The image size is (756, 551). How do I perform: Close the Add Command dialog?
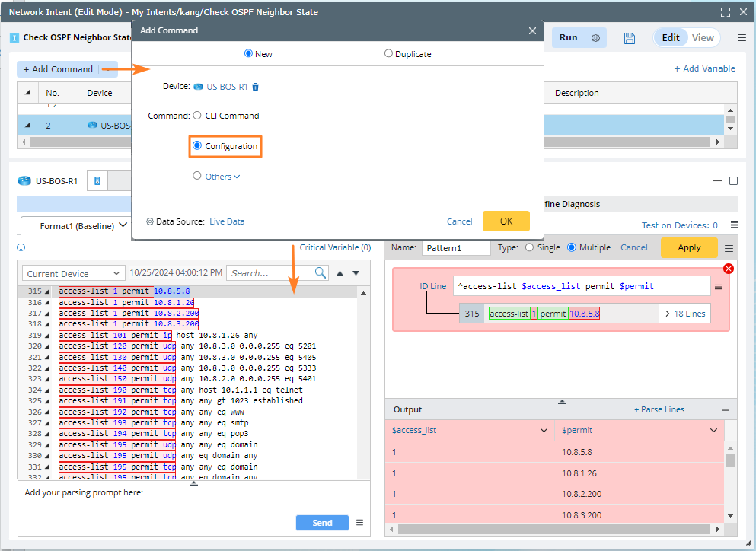point(532,30)
